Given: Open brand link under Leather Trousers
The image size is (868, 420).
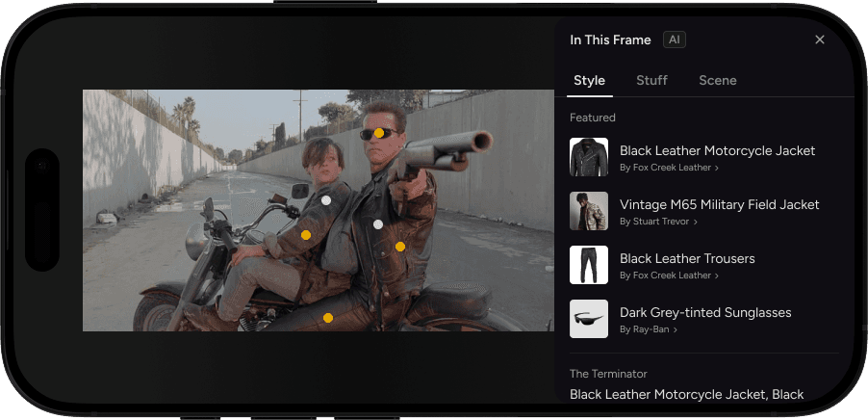Looking at the screenshot, I should point(669,276).
